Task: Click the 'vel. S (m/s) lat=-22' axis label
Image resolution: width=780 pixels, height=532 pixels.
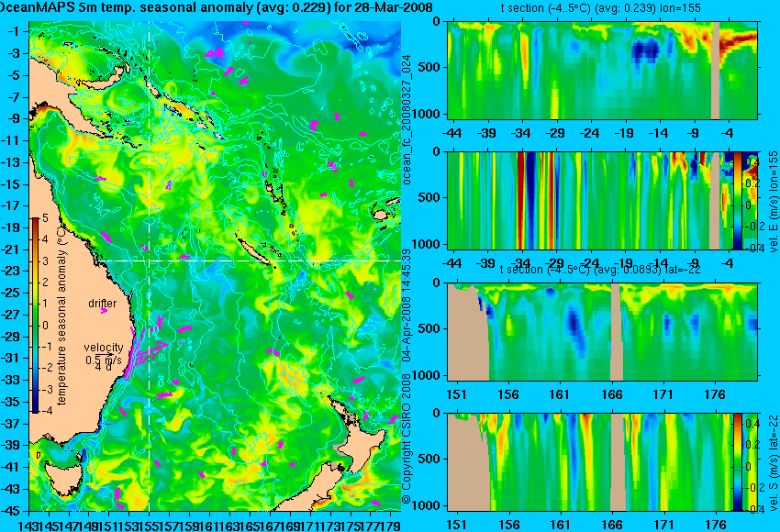Action: click(774, 463)
